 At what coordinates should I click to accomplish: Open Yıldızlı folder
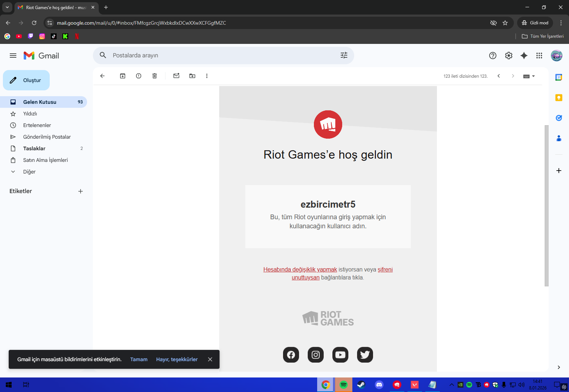[44, 114]
